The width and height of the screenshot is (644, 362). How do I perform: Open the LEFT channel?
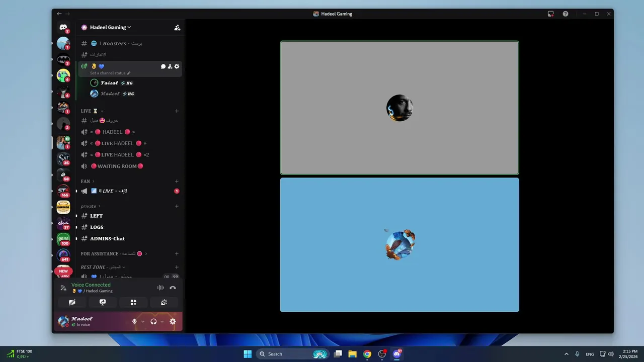click(x=129, y=216)
